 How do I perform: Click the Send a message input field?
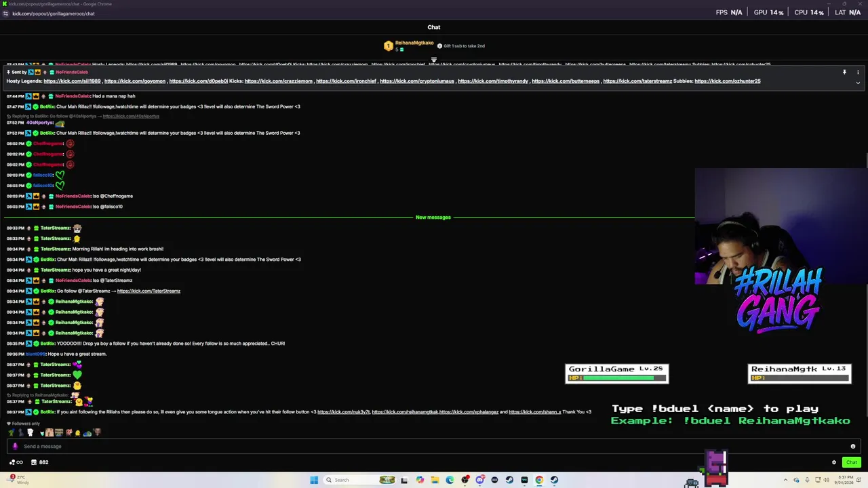click(x=434, y=446)
